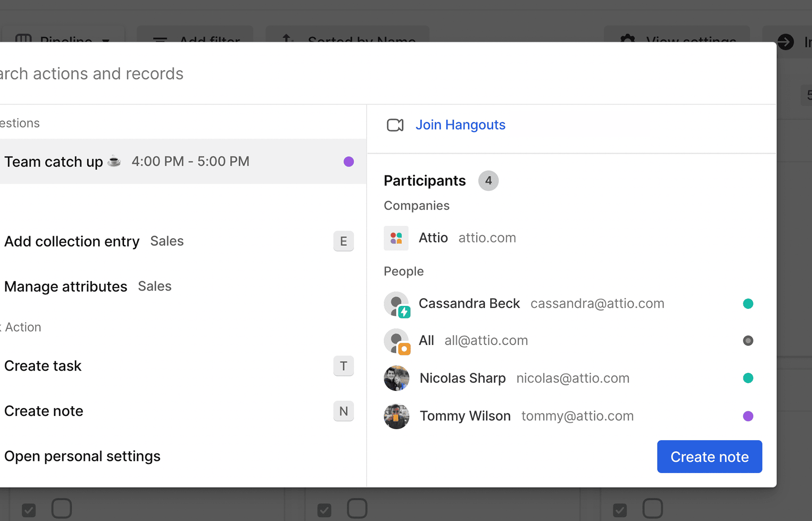This screenshot has height=521, width=812.
Task: Click the blue Create note button
Action: tap(709, 457)
